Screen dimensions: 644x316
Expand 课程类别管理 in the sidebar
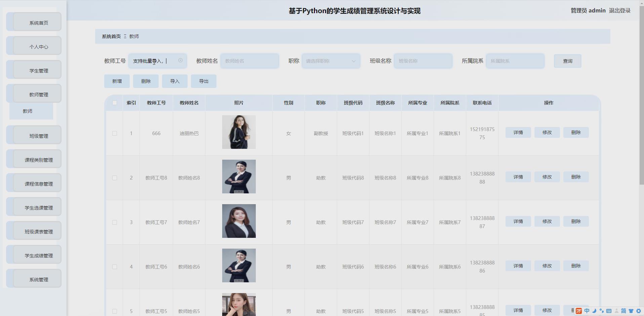click(x=34, y=159)
